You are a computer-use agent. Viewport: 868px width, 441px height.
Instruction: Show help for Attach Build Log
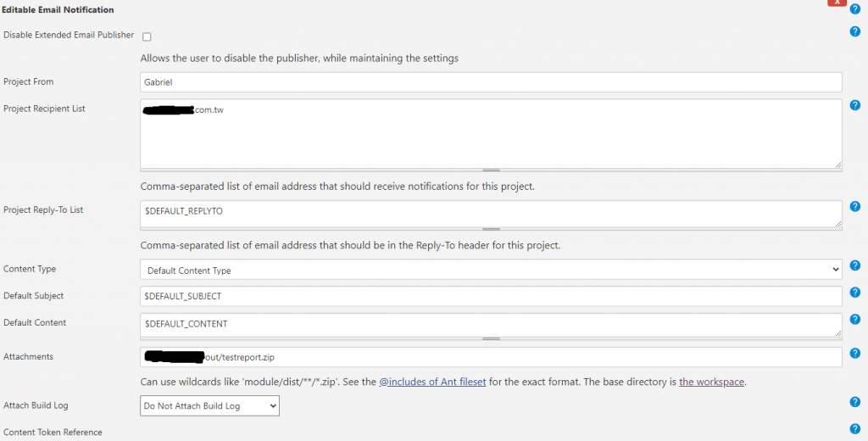tap(854, 403)
